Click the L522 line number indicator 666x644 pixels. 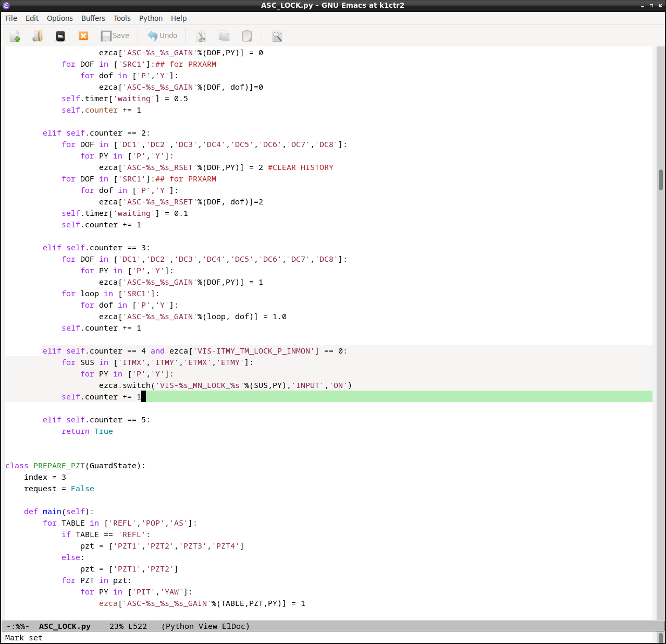(138, 626)
